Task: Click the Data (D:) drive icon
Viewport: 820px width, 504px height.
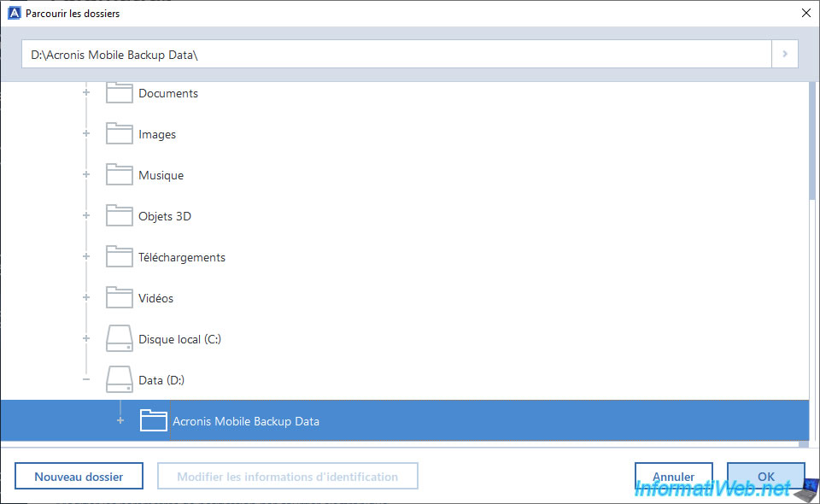Action: coord(120,379)
